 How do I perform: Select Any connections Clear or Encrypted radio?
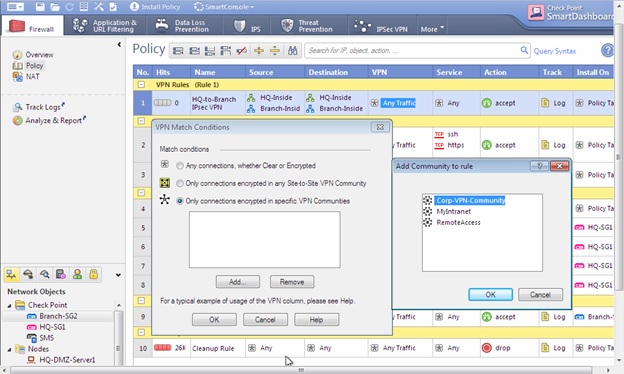(x=180, y=166)
